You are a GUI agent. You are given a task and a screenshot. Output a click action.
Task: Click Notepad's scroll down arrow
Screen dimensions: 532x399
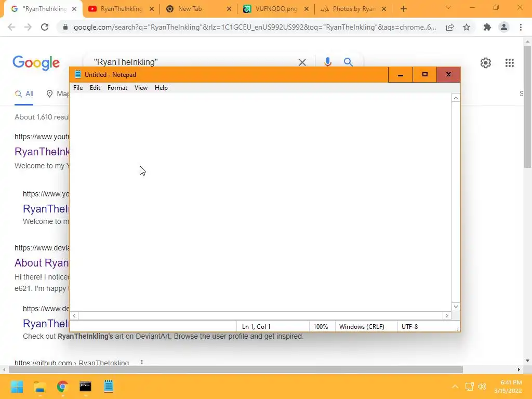[456, 307]
